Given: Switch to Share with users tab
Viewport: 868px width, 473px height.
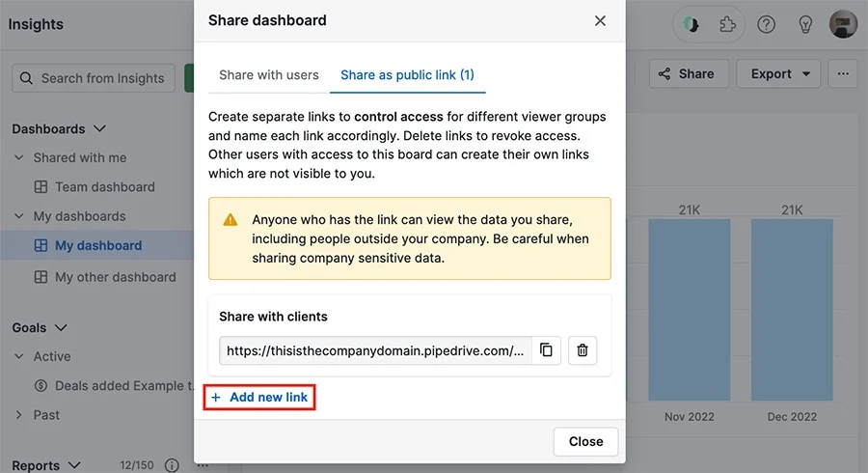Looking at the screenshot, I should tap(269, 74).
